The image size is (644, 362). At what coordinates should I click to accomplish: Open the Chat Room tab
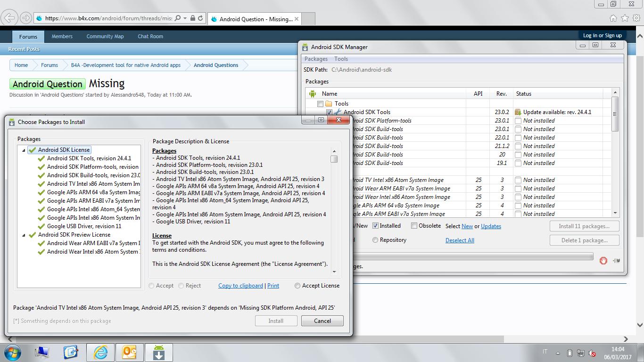[150, 36]
